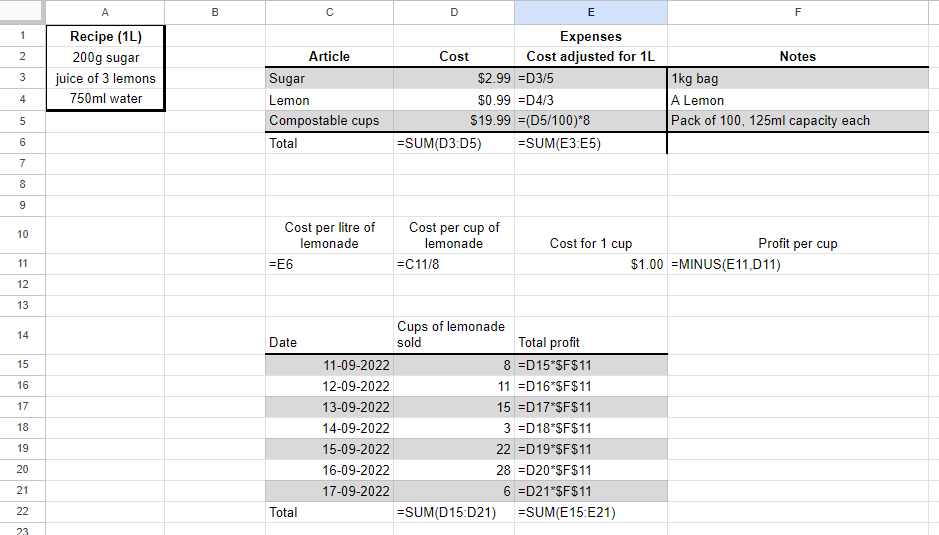
Task: Click the =MINUS(E11,D11) formula cell
Action: click(x=797, y=264)
